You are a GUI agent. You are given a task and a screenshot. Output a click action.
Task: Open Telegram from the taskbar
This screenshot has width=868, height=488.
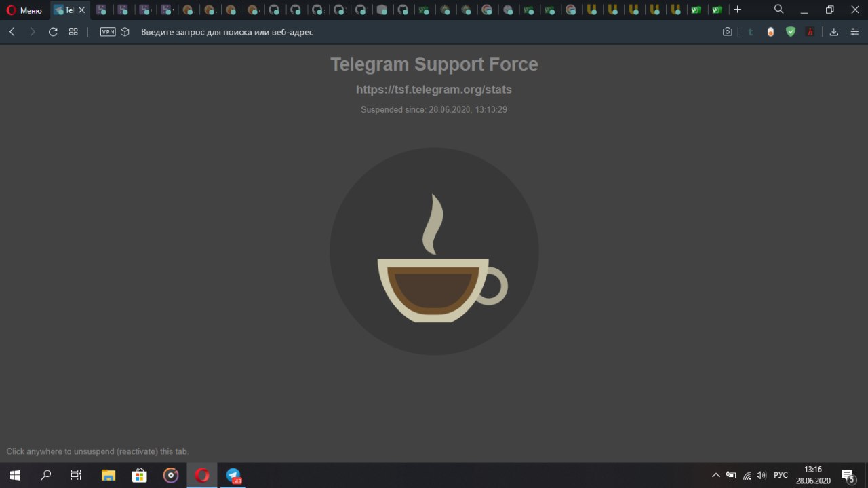(x=233, y=475)
